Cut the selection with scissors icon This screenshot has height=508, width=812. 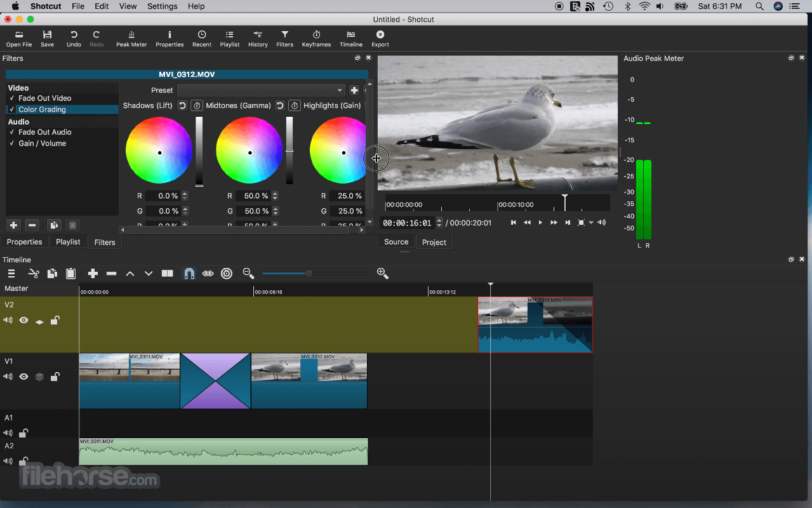(34, 274)
